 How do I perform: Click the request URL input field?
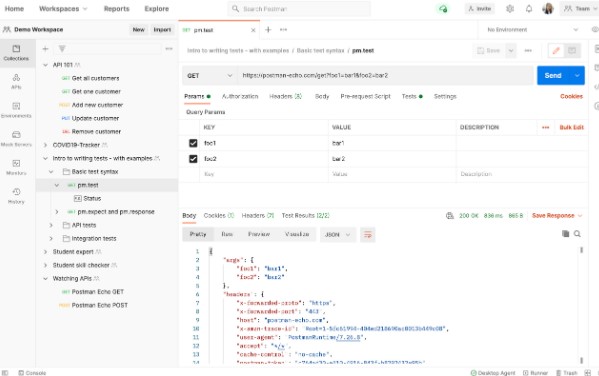[x=385, y=76]
